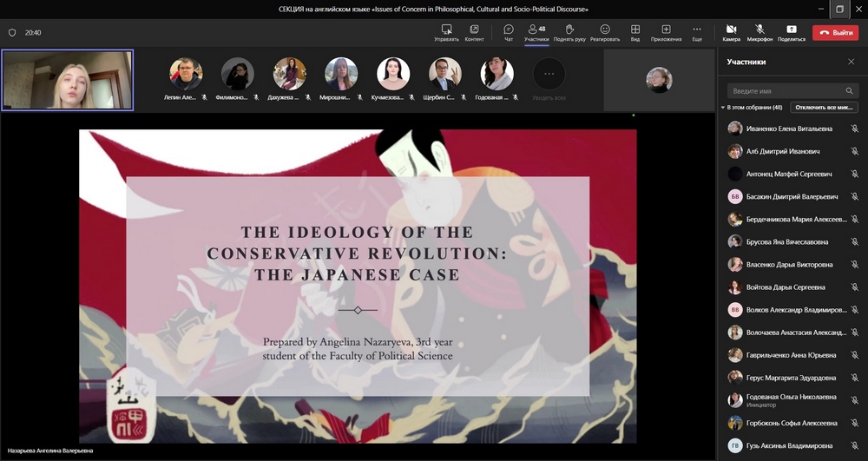868x461 pixels.
Task: Open Лепин Але... participant avatar in strip
Action: (x=186, y=74)
